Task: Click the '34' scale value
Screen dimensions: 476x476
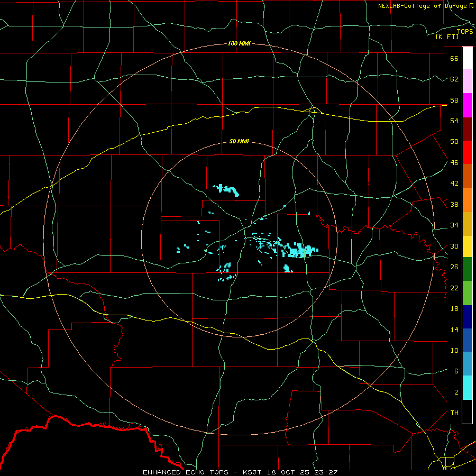Action: (x=454, y=225)
